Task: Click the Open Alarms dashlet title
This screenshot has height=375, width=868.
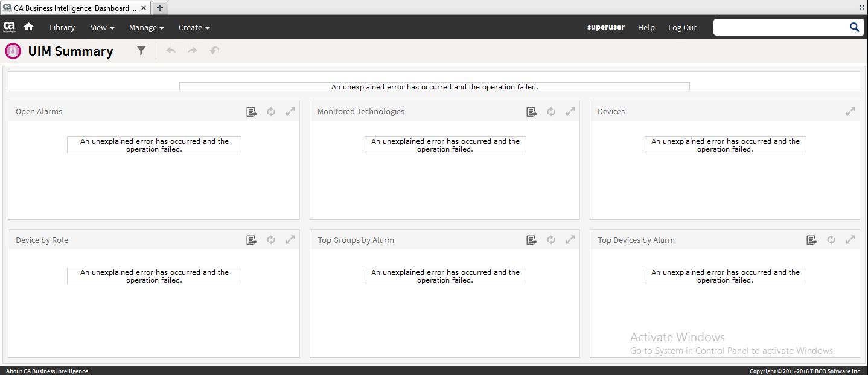Action: coord(39,112)
